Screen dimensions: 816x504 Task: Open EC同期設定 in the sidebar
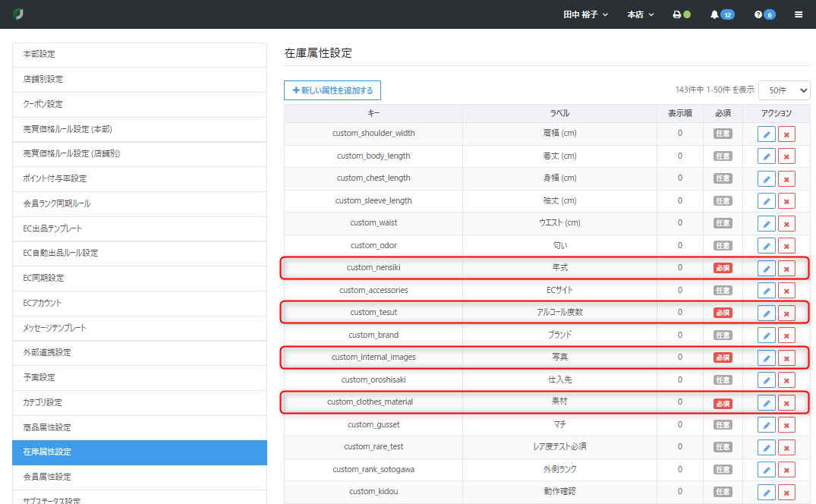139,278
